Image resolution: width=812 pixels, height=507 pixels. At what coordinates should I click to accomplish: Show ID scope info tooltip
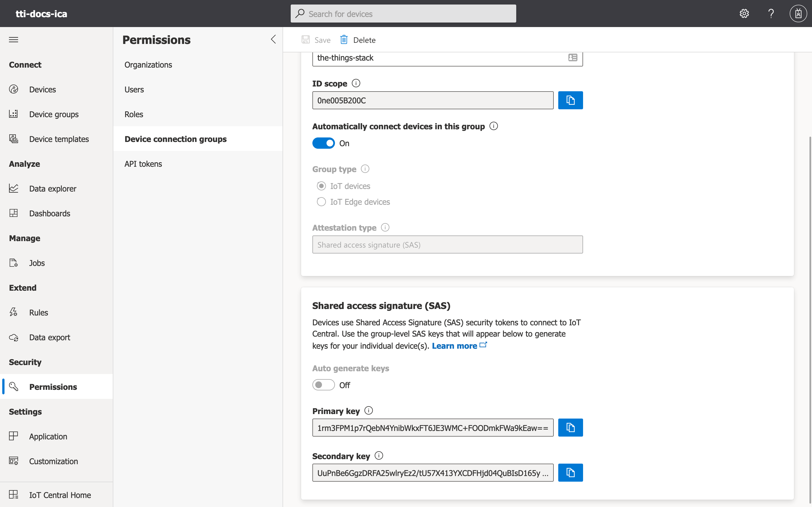click(x=356, y=83)
